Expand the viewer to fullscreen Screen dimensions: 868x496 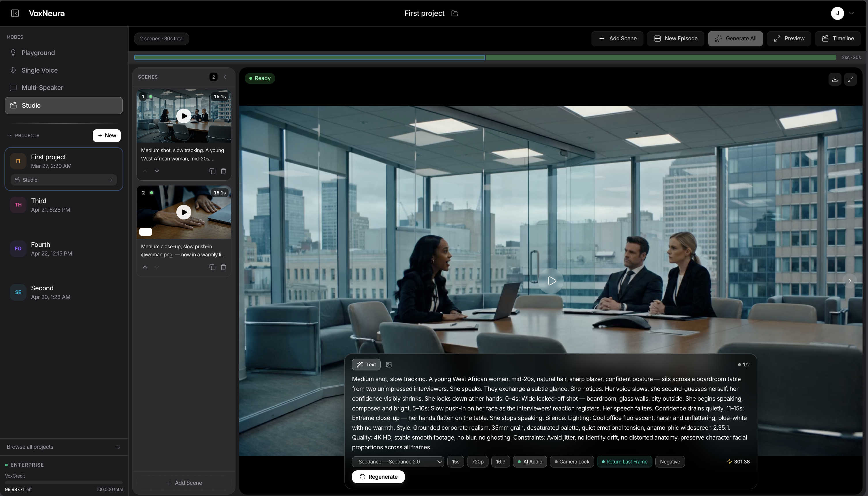(850, 79)
